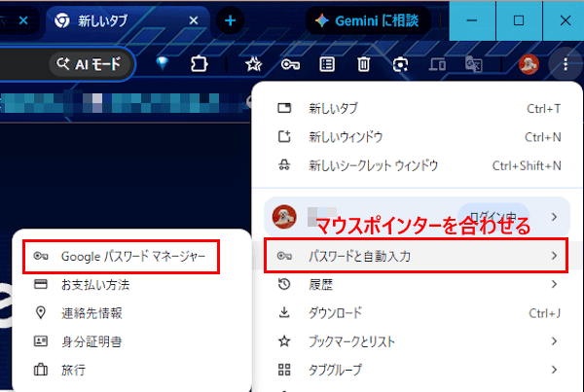Select 連絡先情報 submenu item
584x392 pixels.
[131, 313]
